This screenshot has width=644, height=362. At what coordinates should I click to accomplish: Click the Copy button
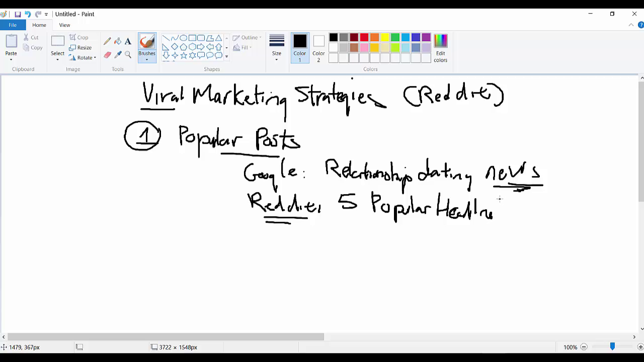pos(33,48)
